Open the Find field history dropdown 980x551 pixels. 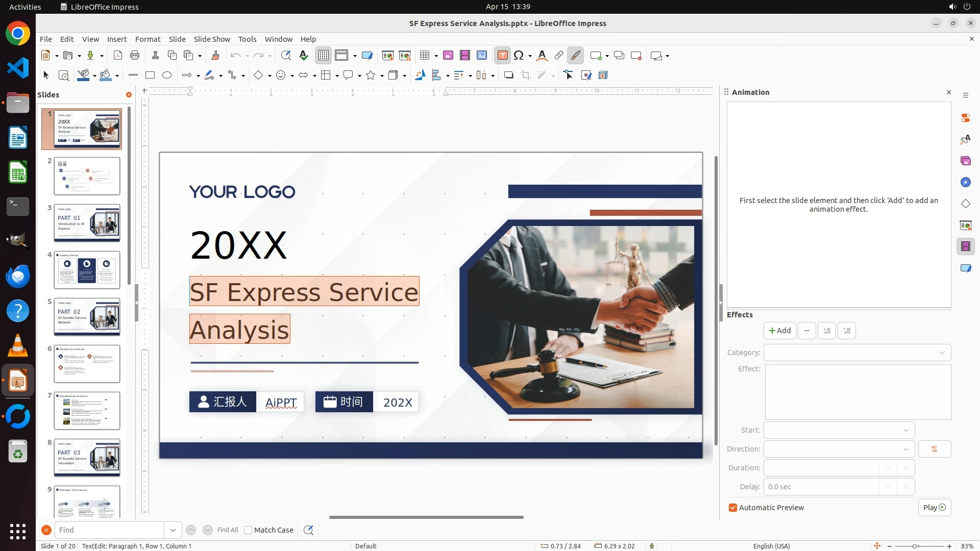click(173, 530)
